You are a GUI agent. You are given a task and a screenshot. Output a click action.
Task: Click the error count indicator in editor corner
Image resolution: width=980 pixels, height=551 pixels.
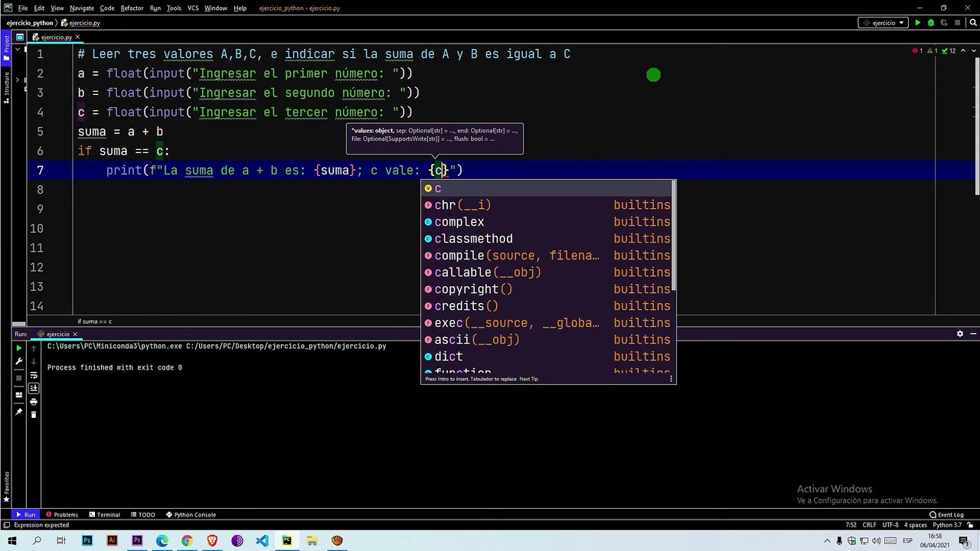tap(917, 51)
